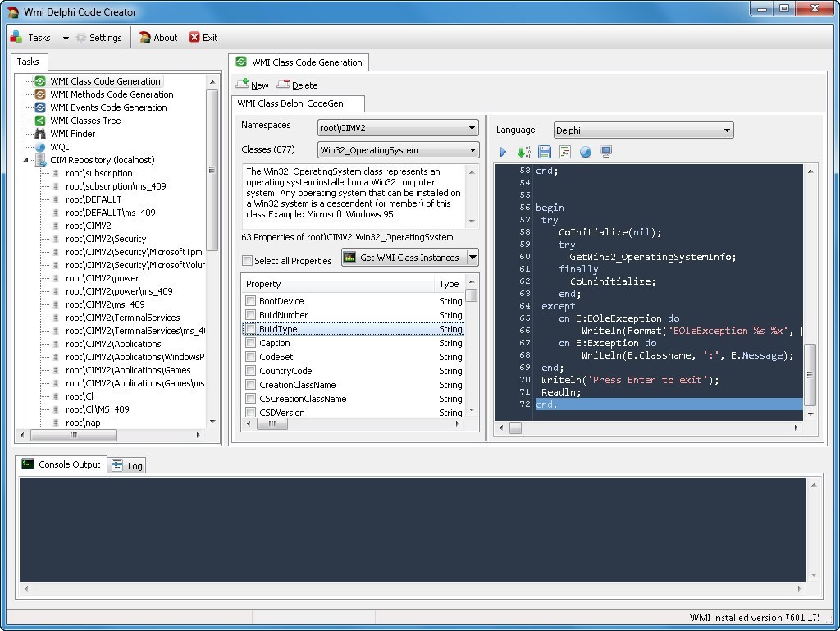Click the main WMI Class Code Generation tab icon
The width and height of the screenshot is (840, 631).
tap(242, 62)
